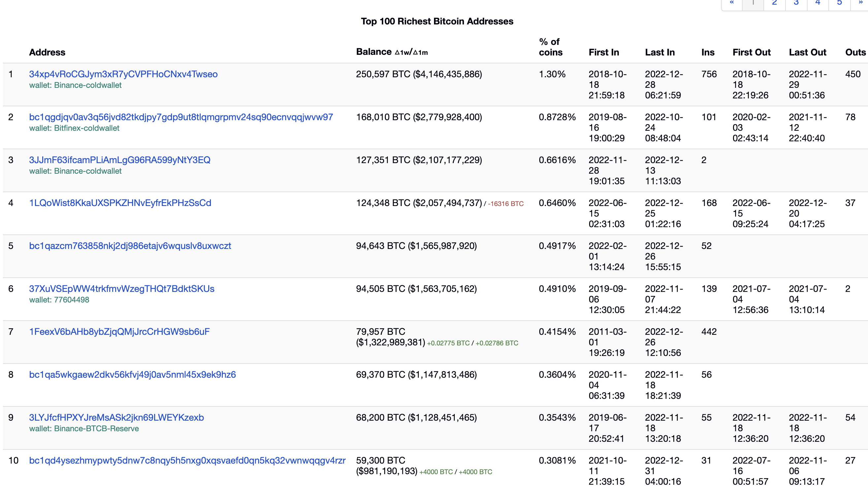Go to page 3 in pagination

point(796,3)
